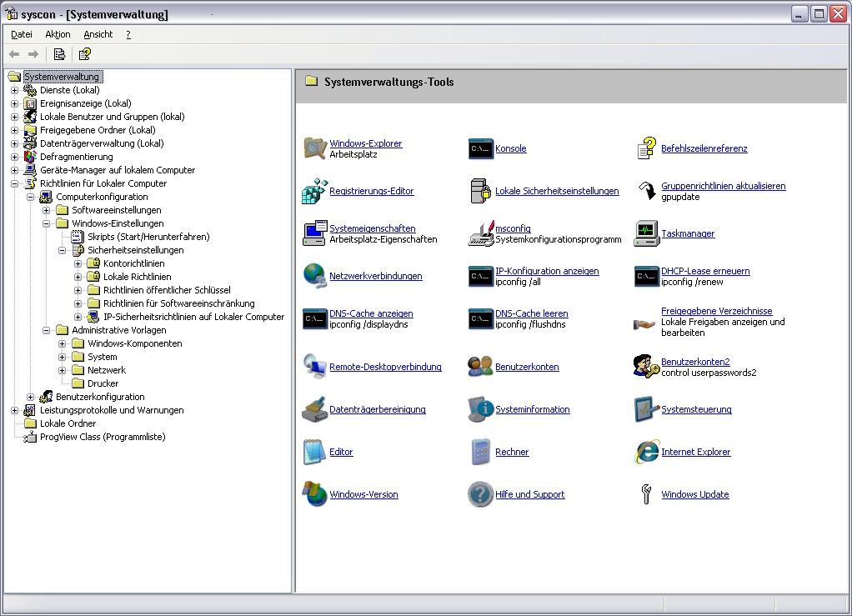The height and width of the screenshot is (616, 852).
Task: Click the show/hide console tree toolbar button
Action: click(x=59, y=54)
